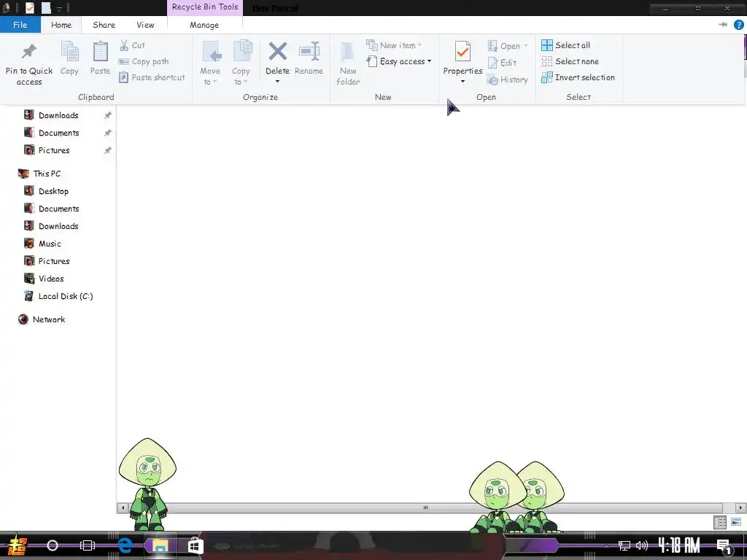Open Music folder in navigation pane
The height and width of the screenshot is (560, 747).
click(x=50, y=244)
